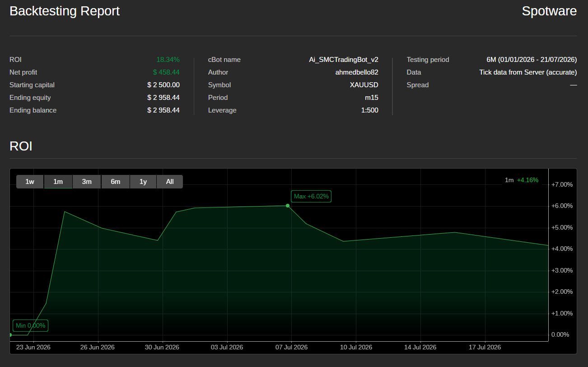
Task: Click the Starting capital value $ 2 500.00
Action: [x=163, y=85]
